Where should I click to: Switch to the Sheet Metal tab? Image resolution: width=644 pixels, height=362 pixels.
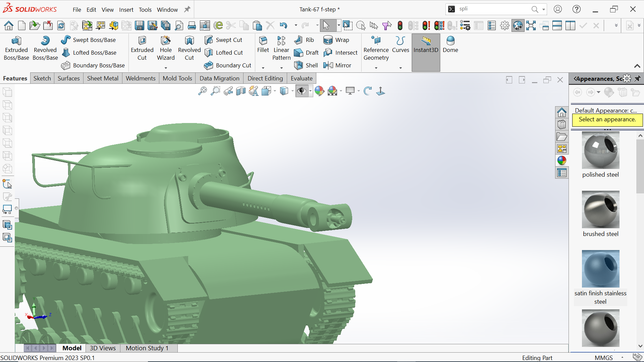pos(103,78)
